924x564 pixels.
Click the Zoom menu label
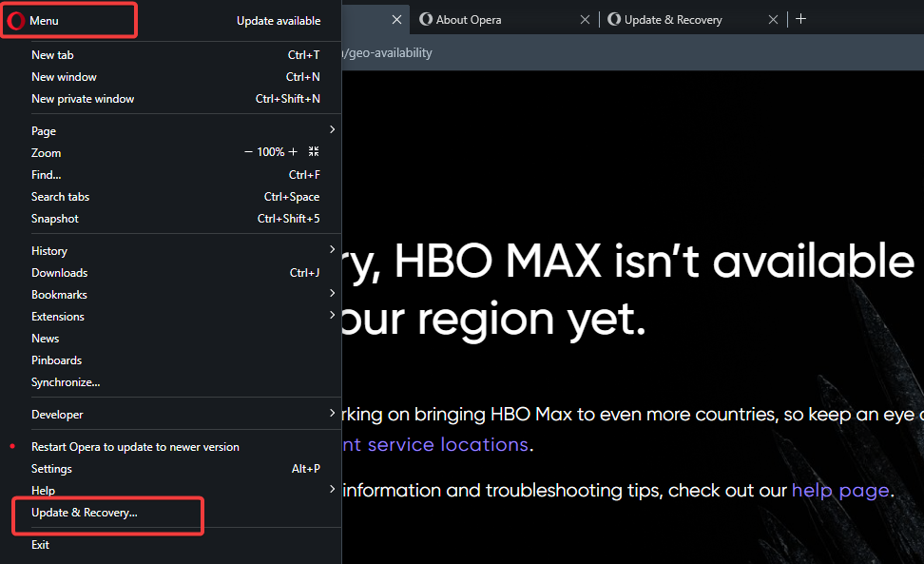[46, 152]
